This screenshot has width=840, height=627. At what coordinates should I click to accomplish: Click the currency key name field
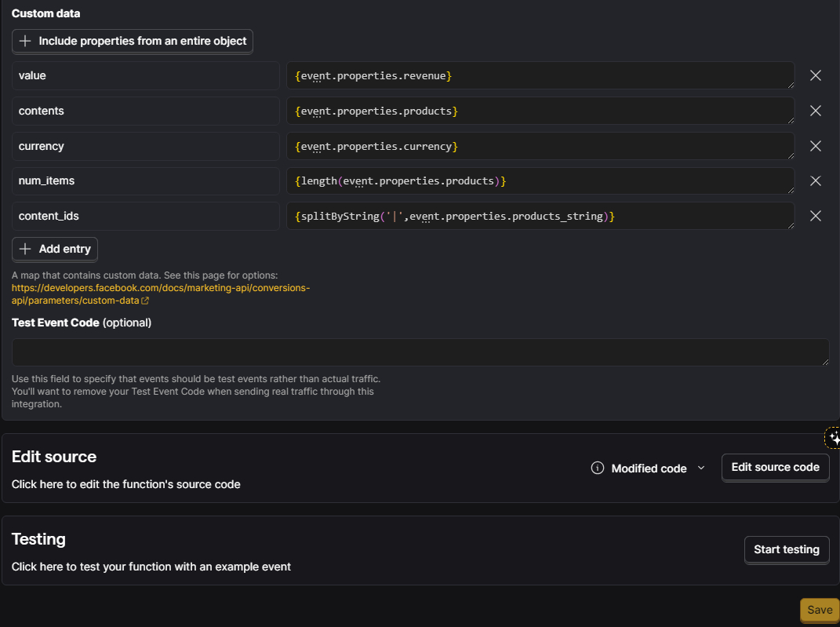[x=145, y=146]
